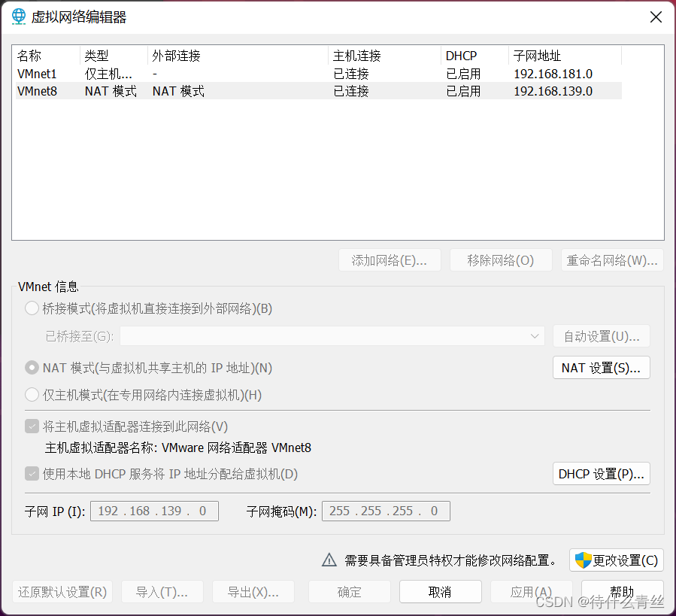676x616 pixels.
Task: Click the 子网 IP input field
Action: click(x=154, y=511)
